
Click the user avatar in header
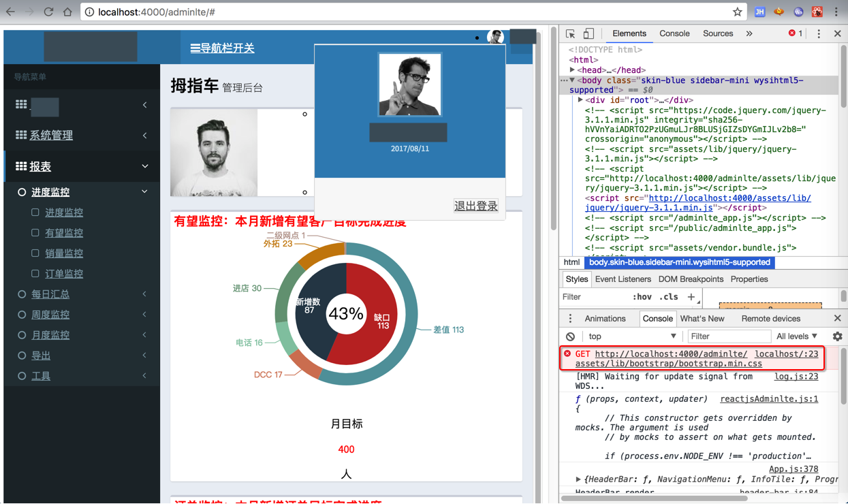pos(495,37)
